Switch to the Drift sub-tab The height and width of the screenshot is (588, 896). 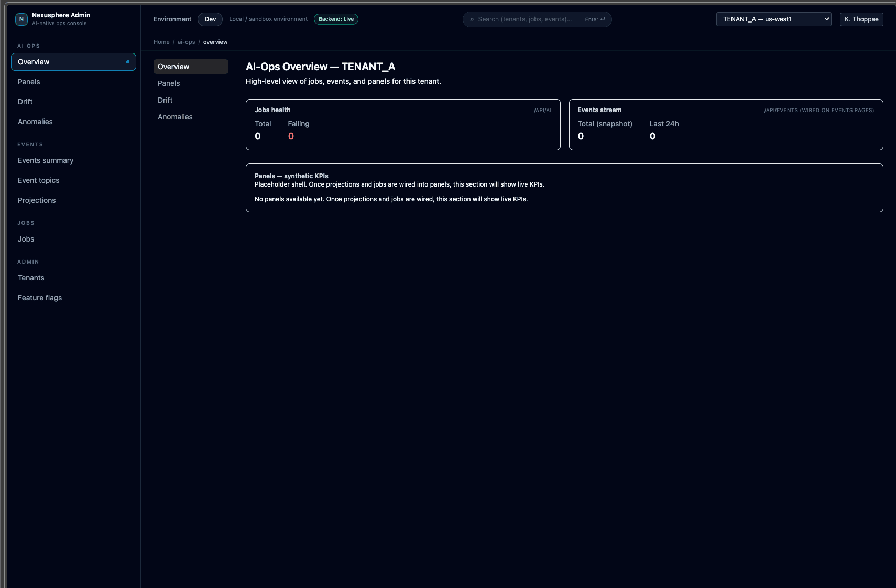[165, 100]
